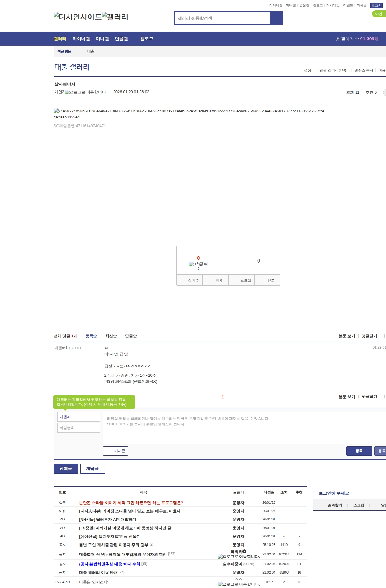Click the 고정닉 recommend icon

pos(198,264)
